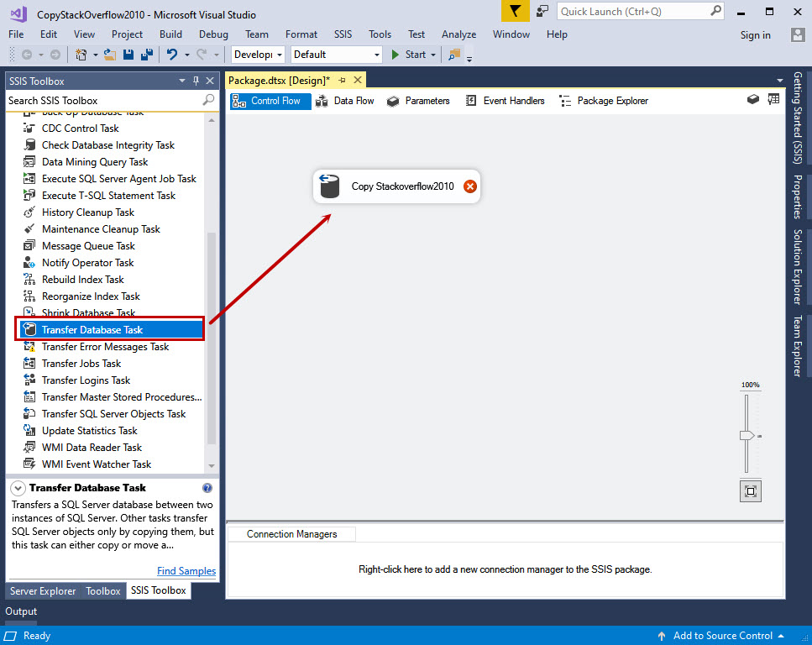Click the Navigate Backward arrow
This screenshot has height=645, width=812.
pos(25,53)
